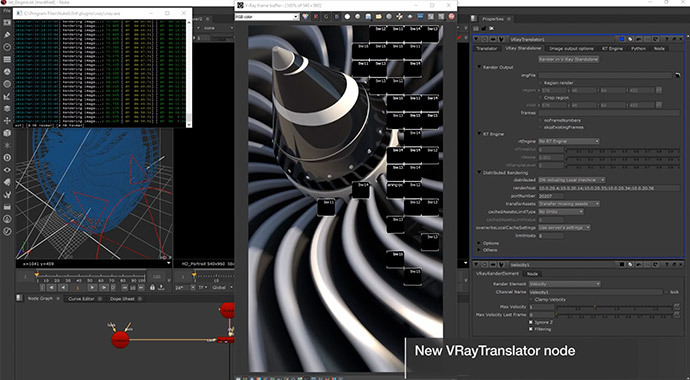The height and width of the screenshot is (380, 690).
Task: Click the help question icon on VRayTranslator1 header
Action: 667,40
